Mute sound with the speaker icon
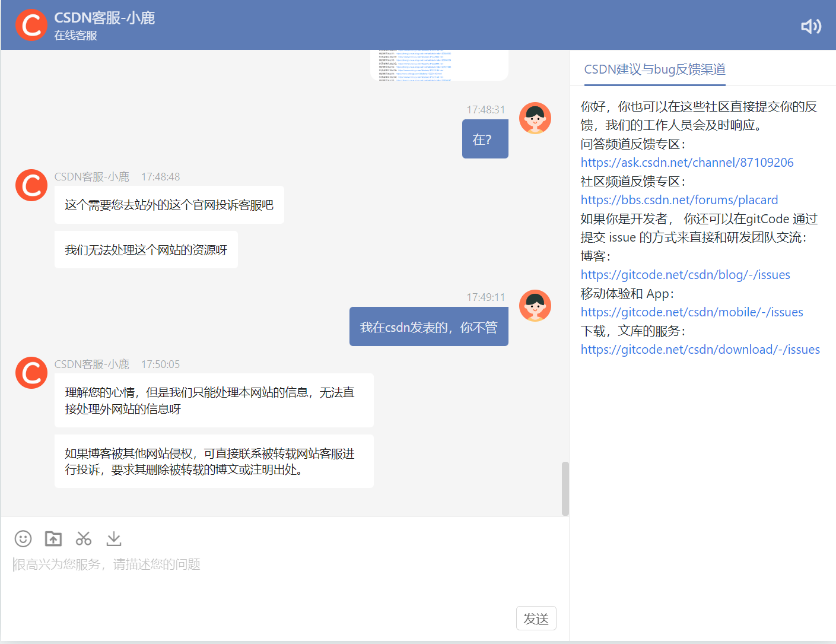The image size is (836, 644). [x=810, y=26]
